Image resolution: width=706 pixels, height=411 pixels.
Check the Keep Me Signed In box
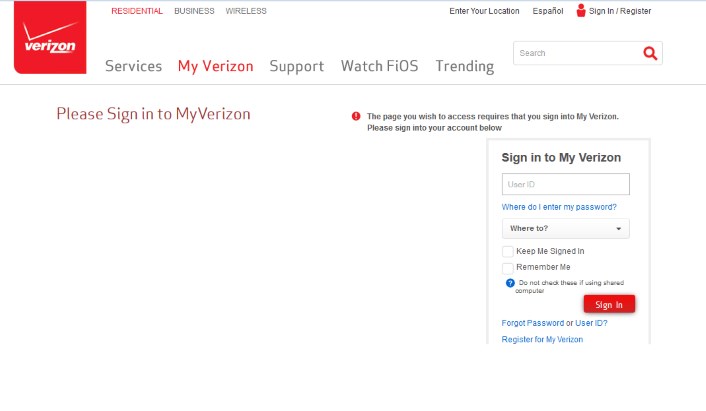(x=507, y=252)
